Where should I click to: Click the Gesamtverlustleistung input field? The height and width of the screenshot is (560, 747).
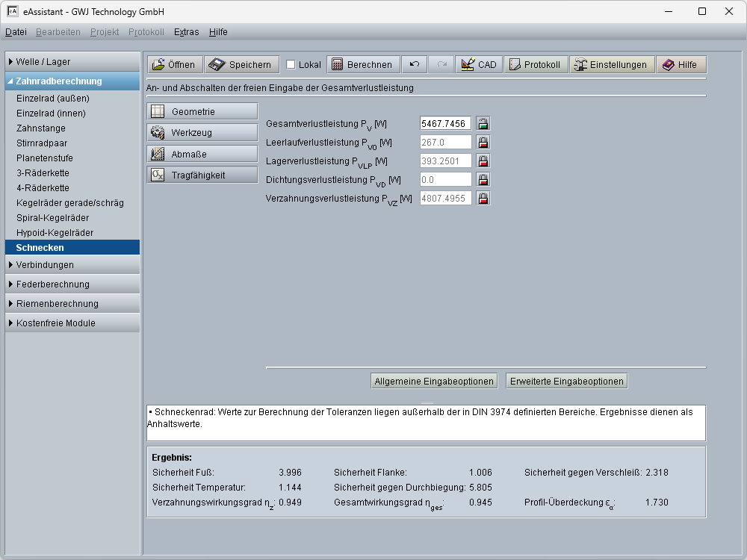445,124
